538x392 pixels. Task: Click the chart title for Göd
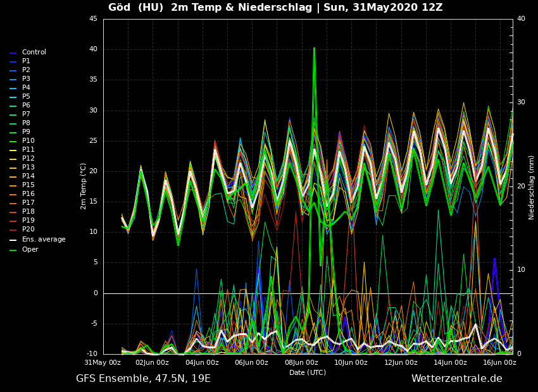tap(275, 8)
